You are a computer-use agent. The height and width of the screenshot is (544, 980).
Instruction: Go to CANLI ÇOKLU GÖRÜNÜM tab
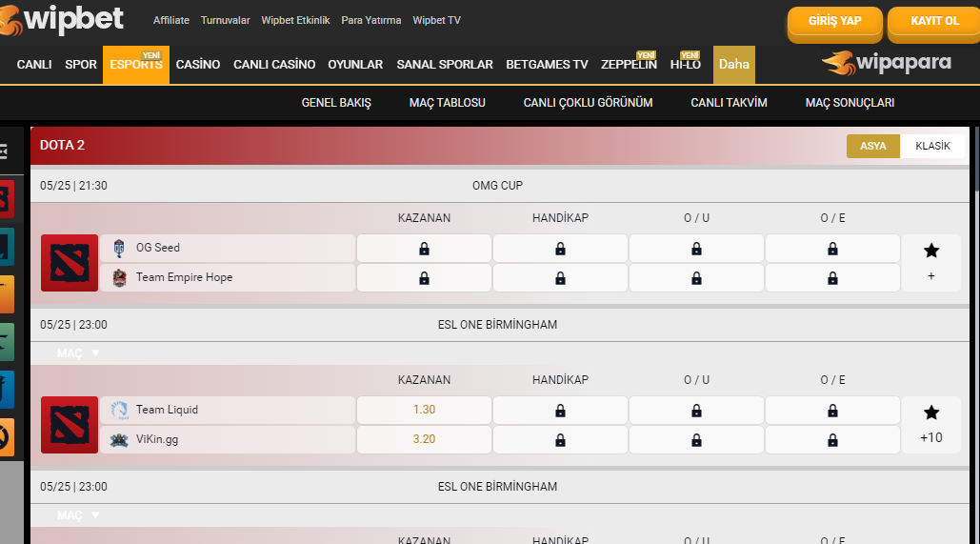tap(589, 103)
